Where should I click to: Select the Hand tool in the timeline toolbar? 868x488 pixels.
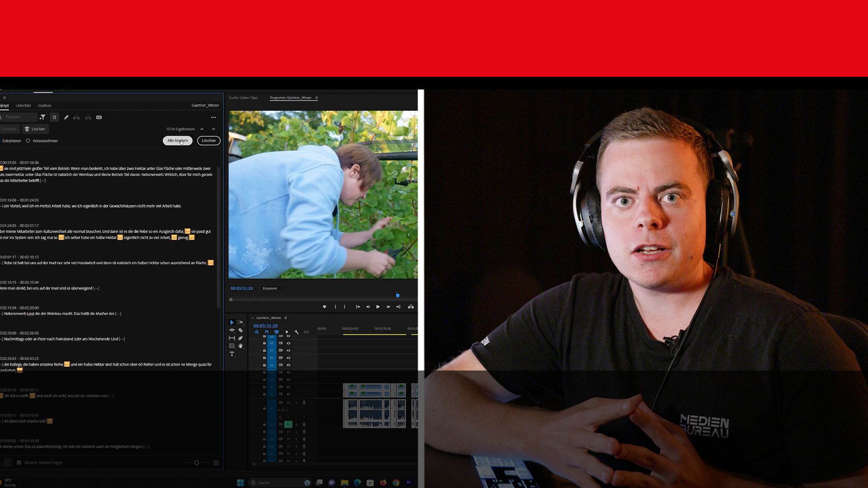pyautogui.click(x=241, y=346)
